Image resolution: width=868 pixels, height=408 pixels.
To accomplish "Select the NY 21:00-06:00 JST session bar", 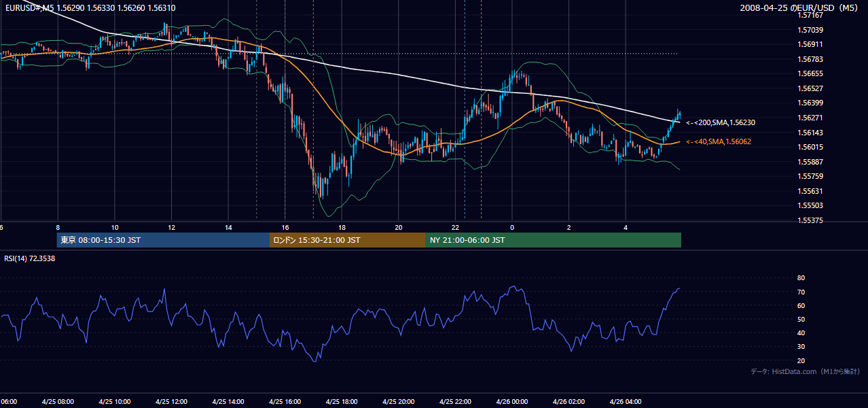I will [554, 240].
